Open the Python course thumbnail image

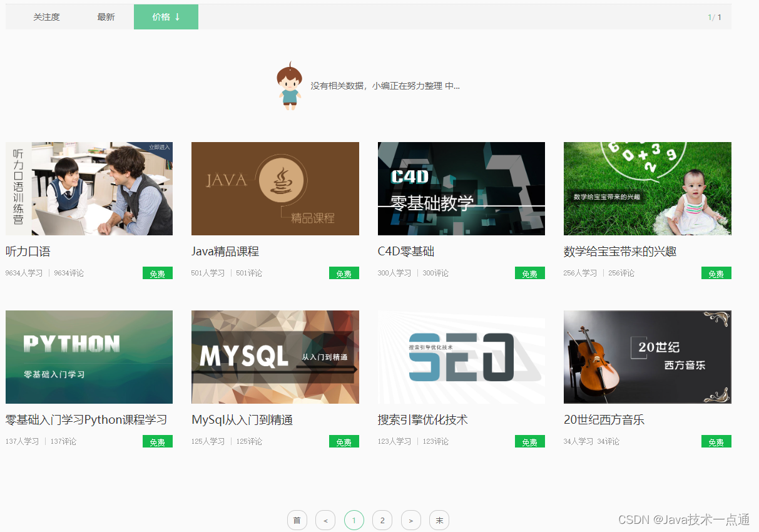[x=89, y=357]
